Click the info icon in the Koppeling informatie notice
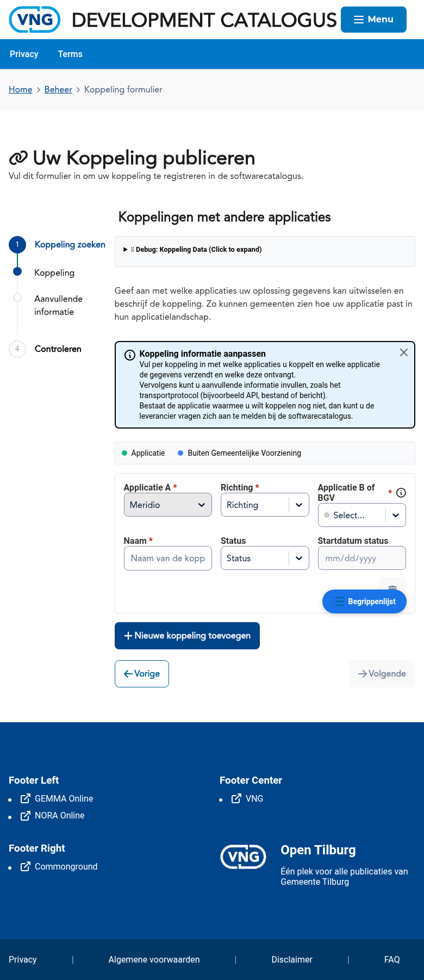 coord(130,355)
